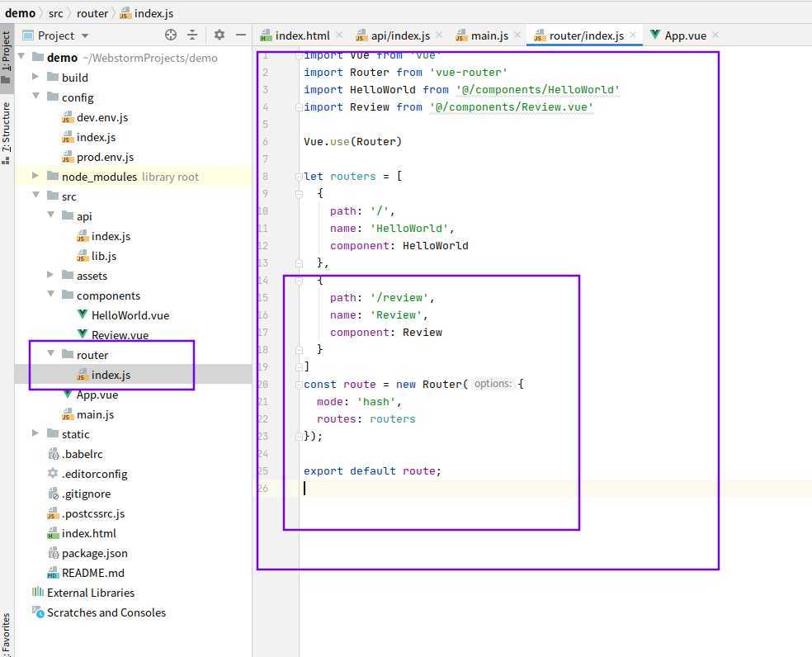
Task: Toggle the 7: Structure tool window button
Action: [7, 133]
